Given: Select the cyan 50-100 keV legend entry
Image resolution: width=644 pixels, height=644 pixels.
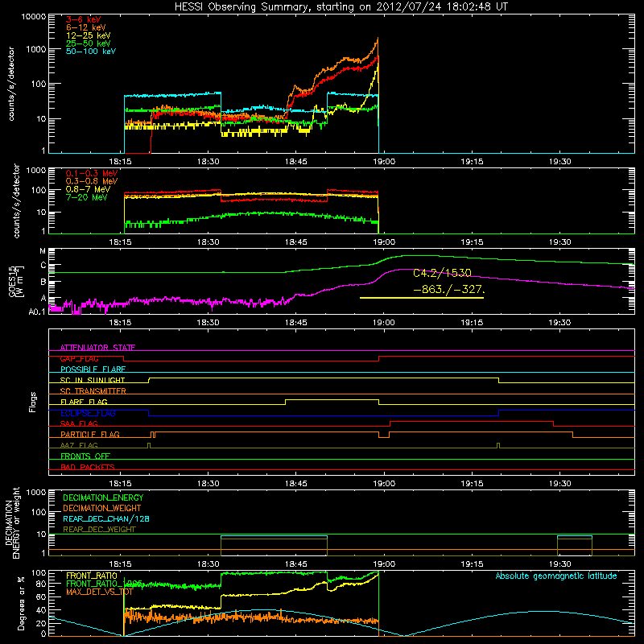Looking at the screenshot, I should 91,51.
